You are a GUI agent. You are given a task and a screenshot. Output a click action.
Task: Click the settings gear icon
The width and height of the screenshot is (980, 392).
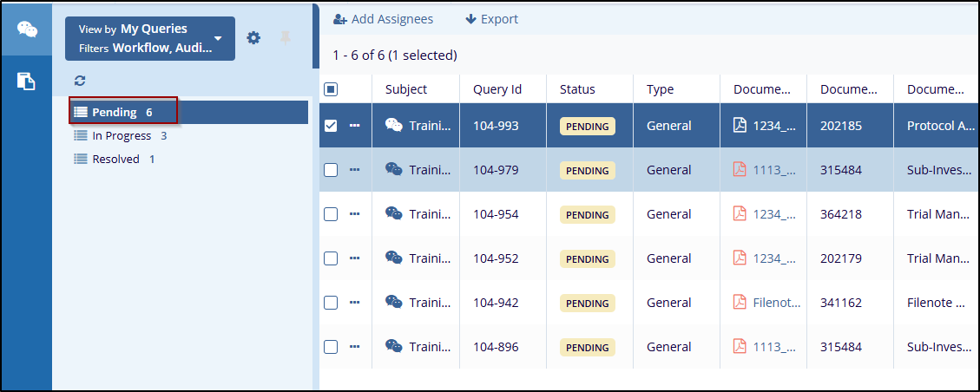(253, 38)
